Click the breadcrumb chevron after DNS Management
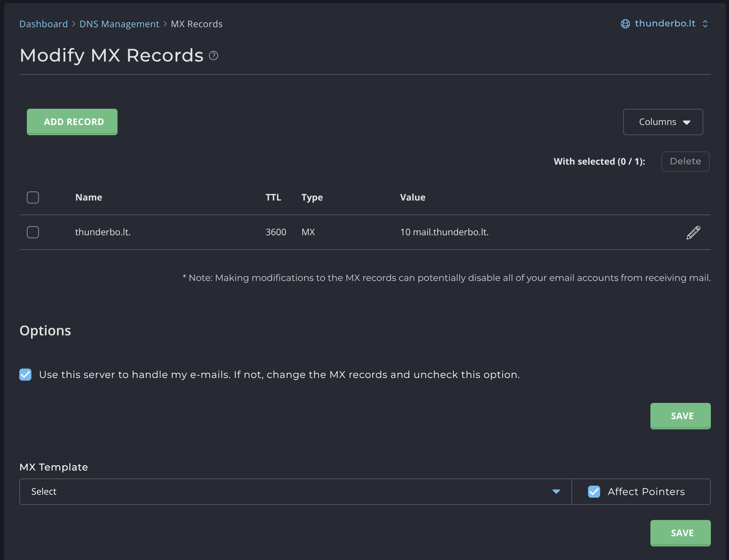Image resolution: width=729 pixels, height=560 pixels. pyautogui.click(x=165, y=24)
